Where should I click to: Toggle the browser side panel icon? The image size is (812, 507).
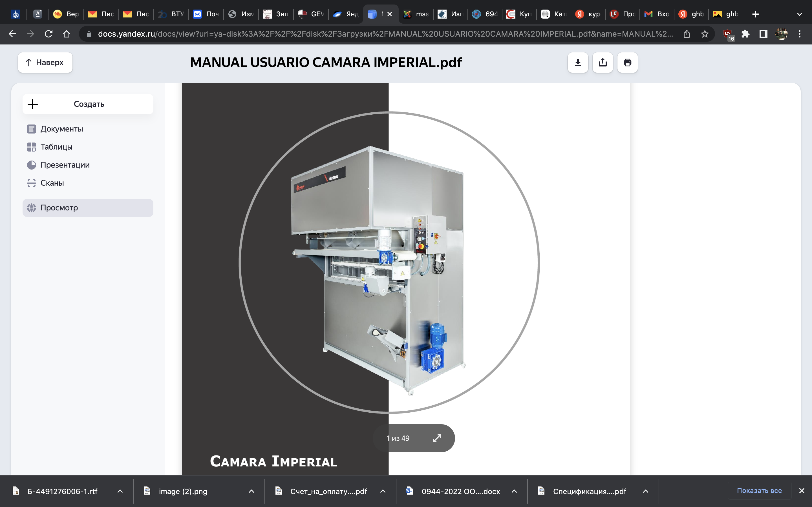point(763,34)
